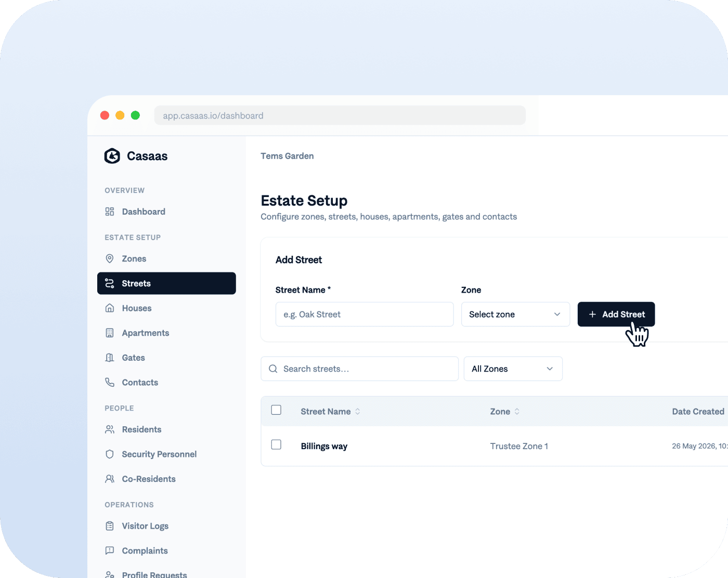Open the Select zone dropdown
This screenshot has height=578, width=728.
[x=515, y=314]
